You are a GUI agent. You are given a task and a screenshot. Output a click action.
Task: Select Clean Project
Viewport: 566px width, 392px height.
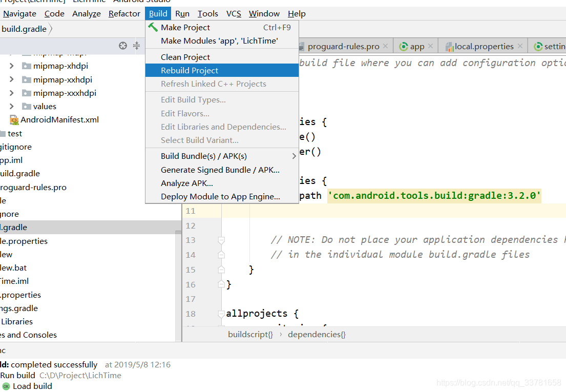click(x=222, y=57)
